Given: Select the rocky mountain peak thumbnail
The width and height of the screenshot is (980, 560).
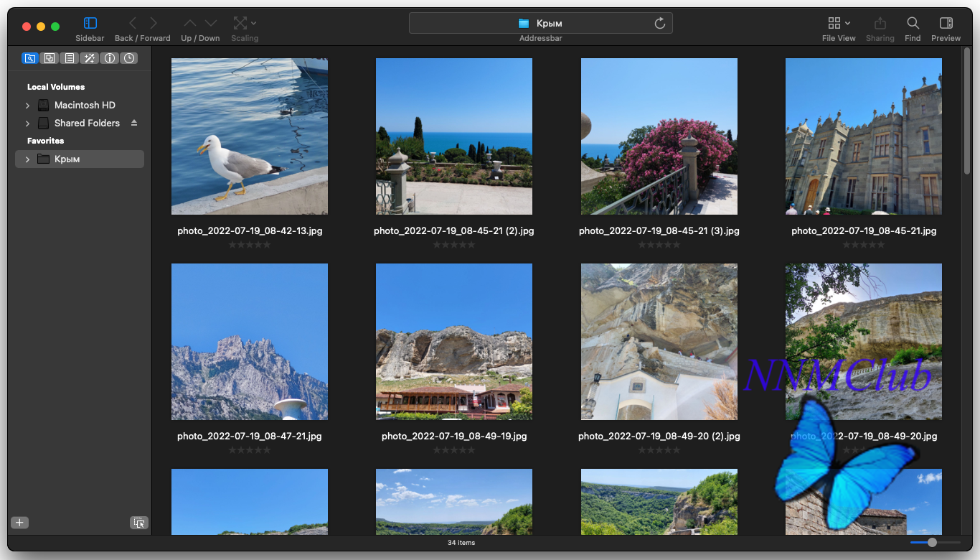Looking at the screenshot, I should pos(250,342).
